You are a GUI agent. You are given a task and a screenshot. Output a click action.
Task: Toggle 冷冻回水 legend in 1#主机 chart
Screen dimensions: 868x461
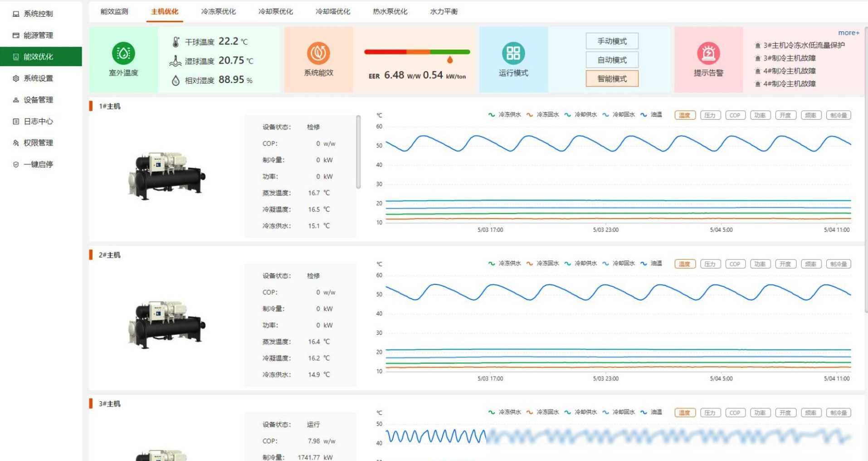(x=542, y=115)
